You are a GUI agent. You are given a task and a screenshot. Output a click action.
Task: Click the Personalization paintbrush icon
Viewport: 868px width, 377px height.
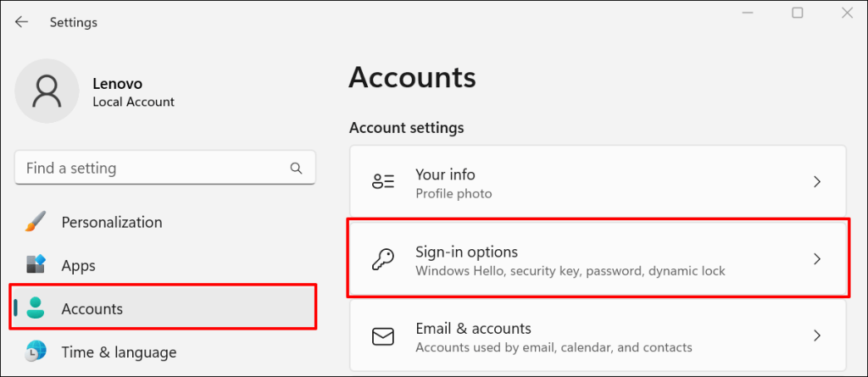[36, 222]
